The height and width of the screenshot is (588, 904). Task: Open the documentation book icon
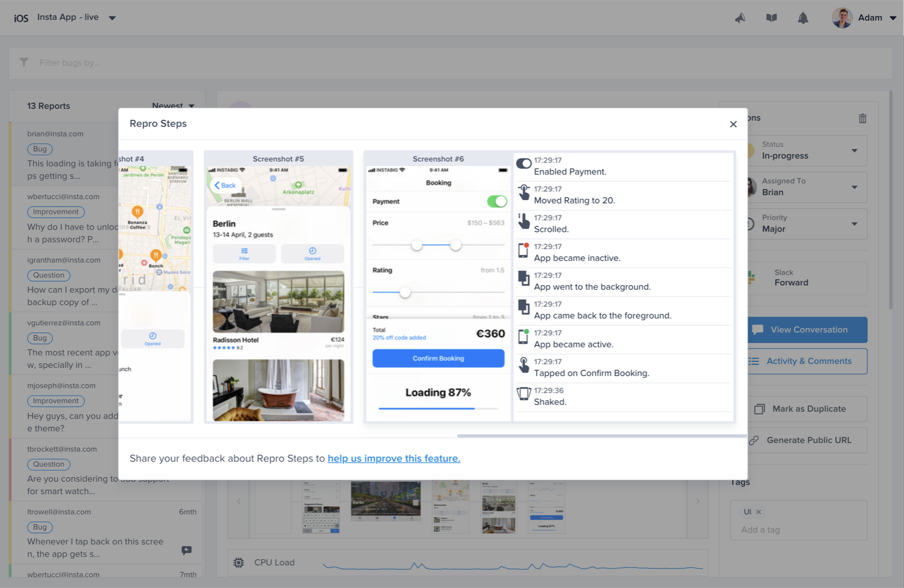[x=771, y=18]
